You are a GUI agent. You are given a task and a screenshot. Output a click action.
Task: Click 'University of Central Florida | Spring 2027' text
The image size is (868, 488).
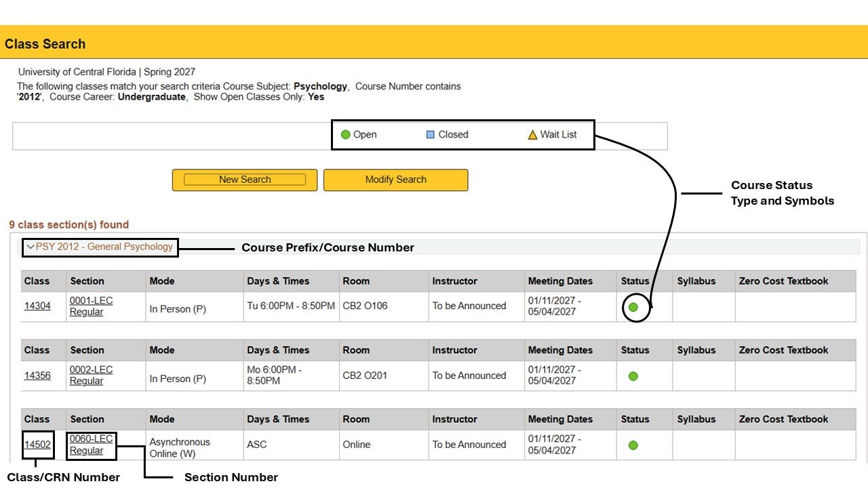point(106,72)
